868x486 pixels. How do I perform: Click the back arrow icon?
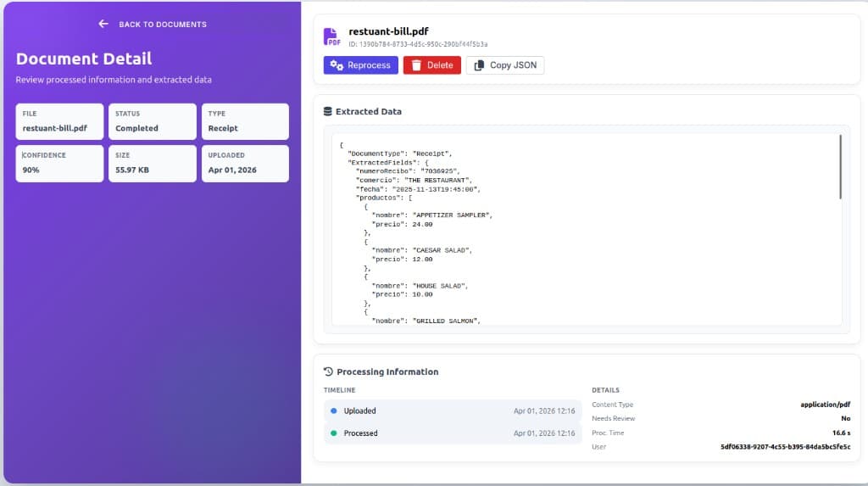pyautogui.click(x=103, y=24)
